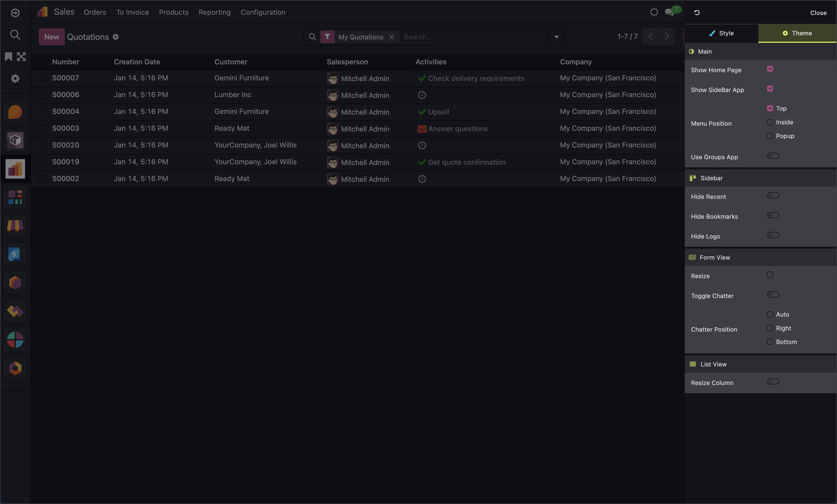The width and height of the screenshot is (837, 504).
Task: Remove the My Quotations filter
Action: (392, 37)
